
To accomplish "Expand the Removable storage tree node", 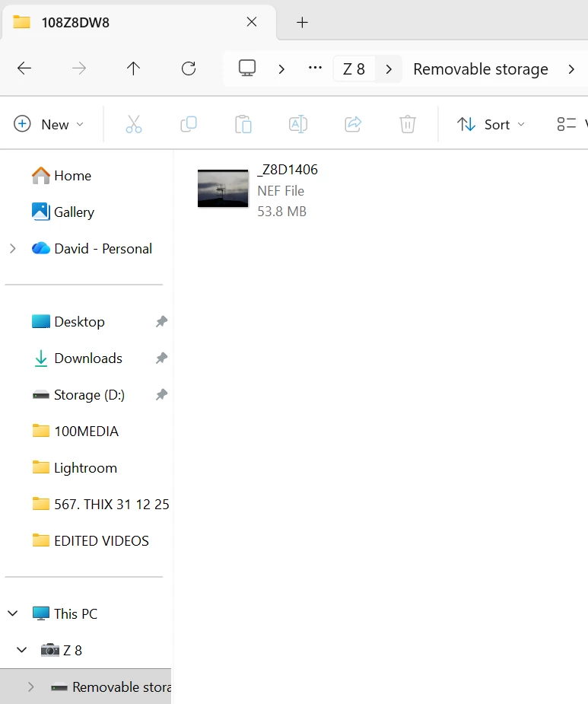I will (30, 687).
